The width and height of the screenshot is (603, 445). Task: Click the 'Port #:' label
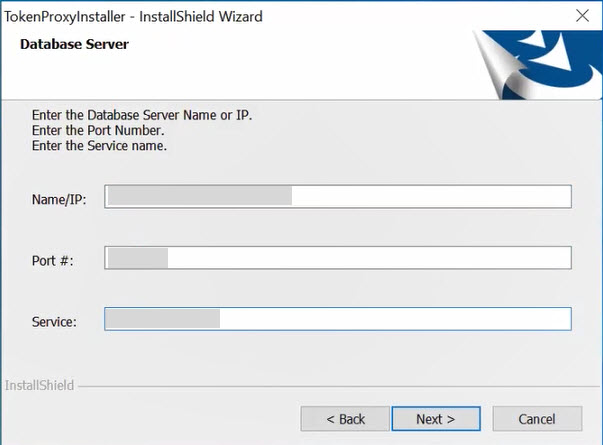(x=53, y=261)
